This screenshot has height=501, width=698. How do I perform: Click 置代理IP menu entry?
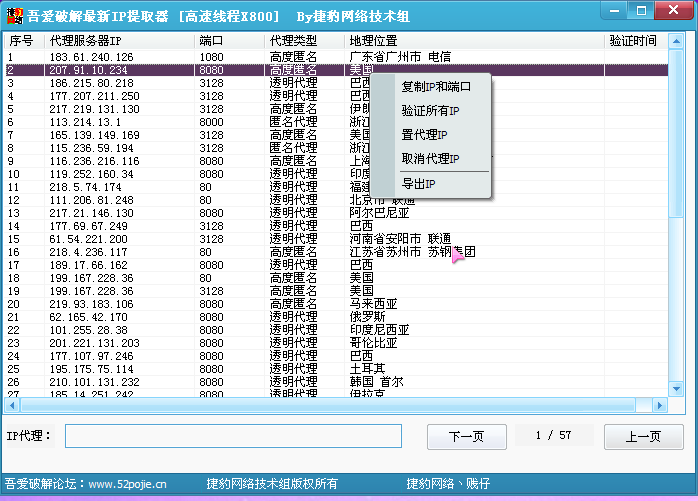pyautogui.click(x=424, y=135)
